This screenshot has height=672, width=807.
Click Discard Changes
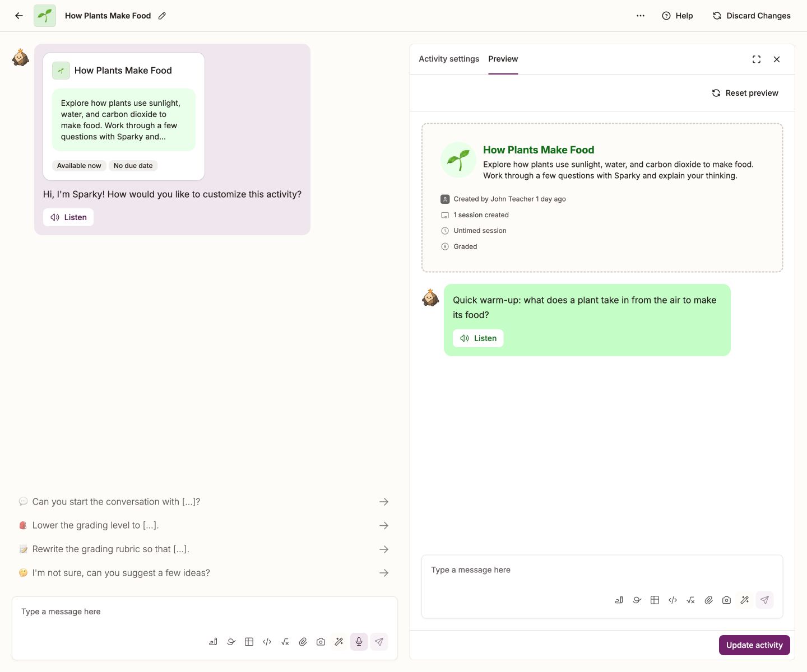[751, 16]
